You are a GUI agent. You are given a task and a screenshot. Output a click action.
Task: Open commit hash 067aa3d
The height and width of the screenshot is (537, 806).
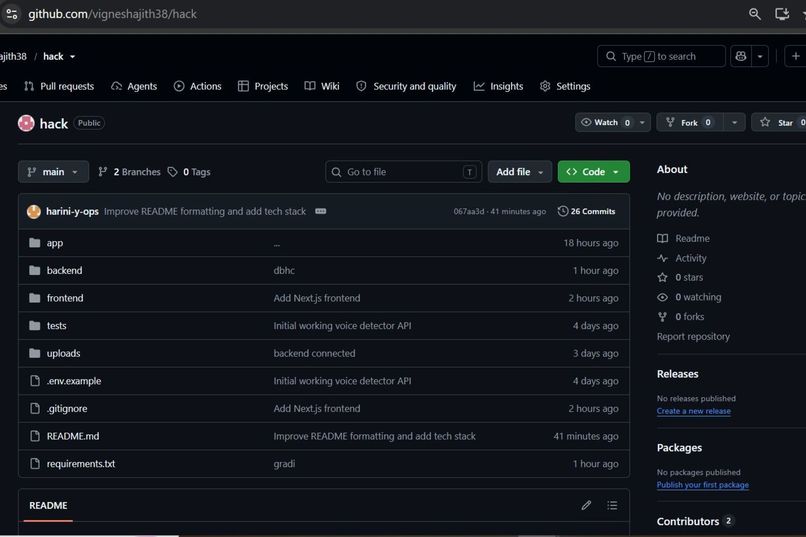click(469, 211)
